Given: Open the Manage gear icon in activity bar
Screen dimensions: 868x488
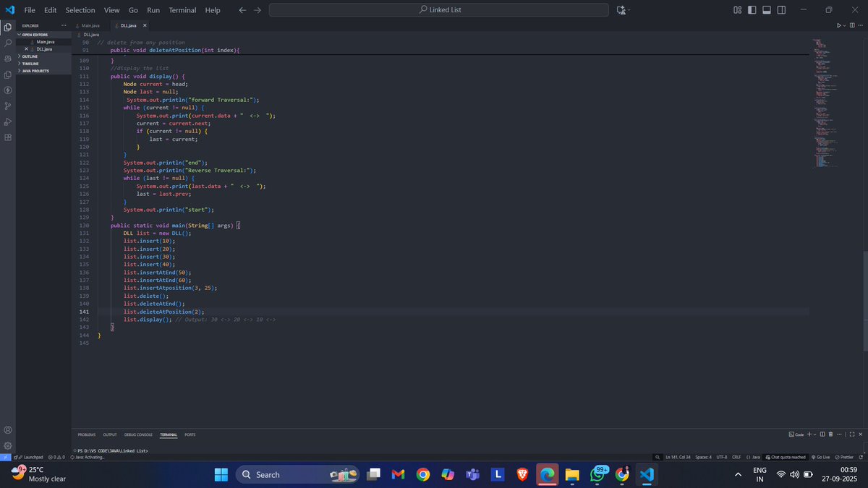Looking at the screenshot, I should pyautogui.click(x=8, y=445).
